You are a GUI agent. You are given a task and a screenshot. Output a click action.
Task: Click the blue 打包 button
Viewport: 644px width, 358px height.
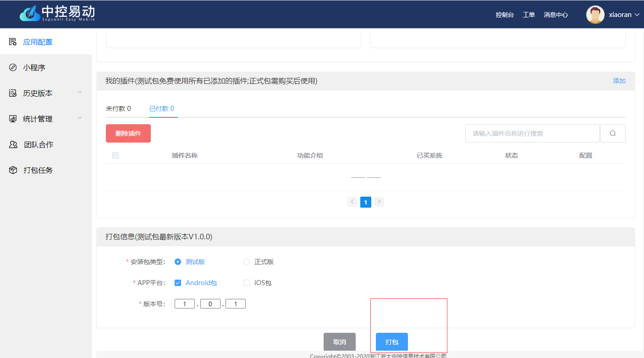[392, 342]
